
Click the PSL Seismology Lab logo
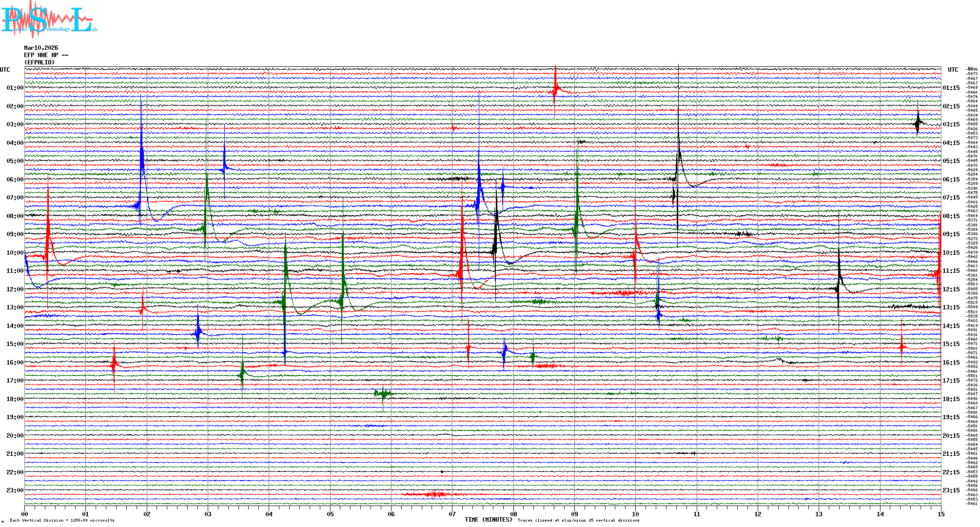click(x=49, y=20)
